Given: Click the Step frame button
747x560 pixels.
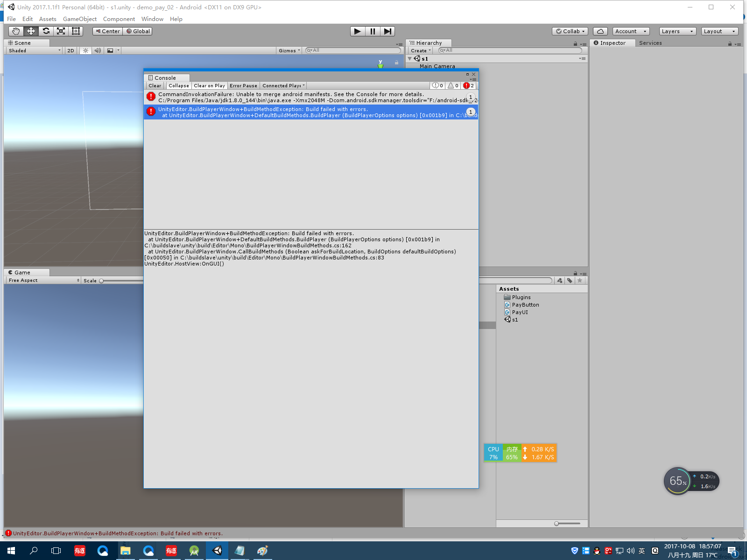Looking at the screenshot, I should [x=388, y=31].
